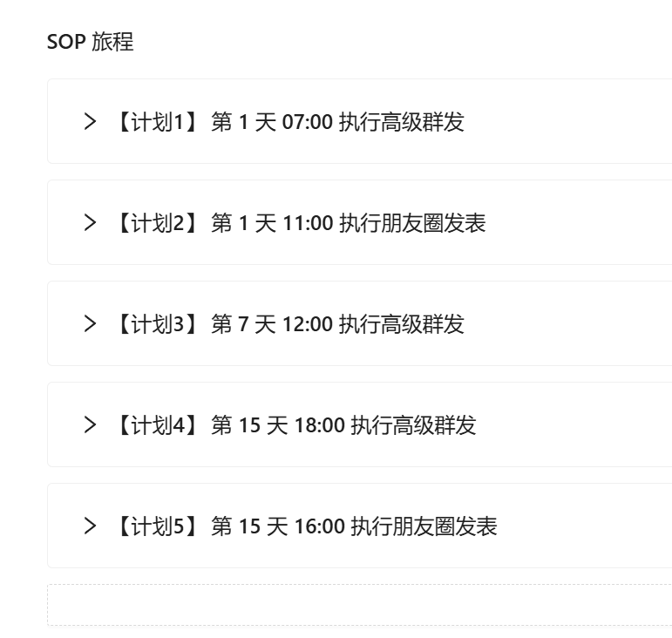Screen dimensions: 672x638
Task: Open the 【计划4】 label text
Action: coord(157,425)
